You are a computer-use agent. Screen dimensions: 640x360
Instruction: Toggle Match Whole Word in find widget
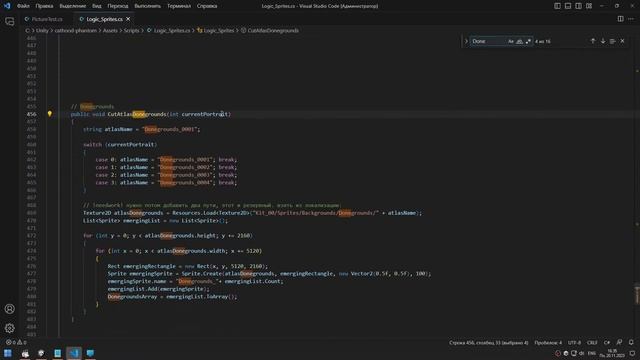[520, 41]
